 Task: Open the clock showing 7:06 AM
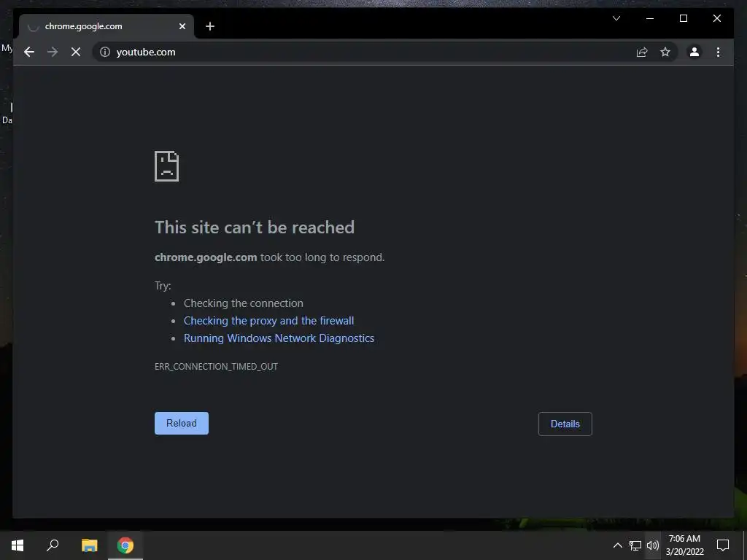click(684, 545)
